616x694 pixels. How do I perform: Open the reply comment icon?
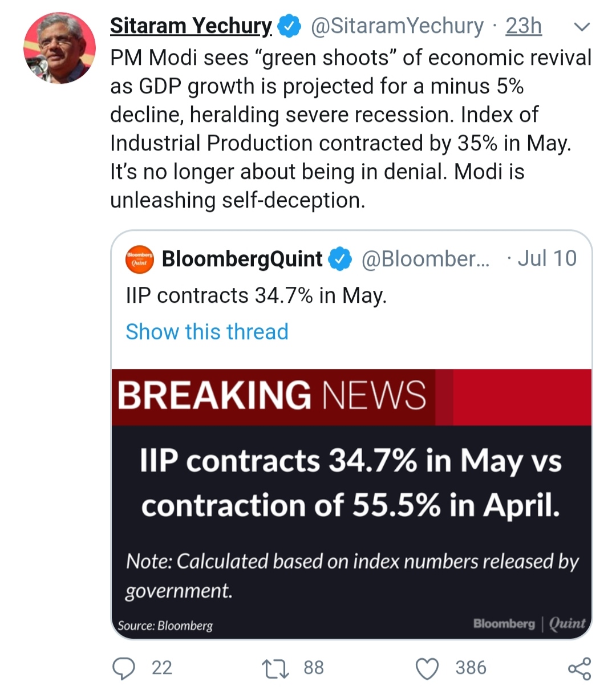point(124,668)
